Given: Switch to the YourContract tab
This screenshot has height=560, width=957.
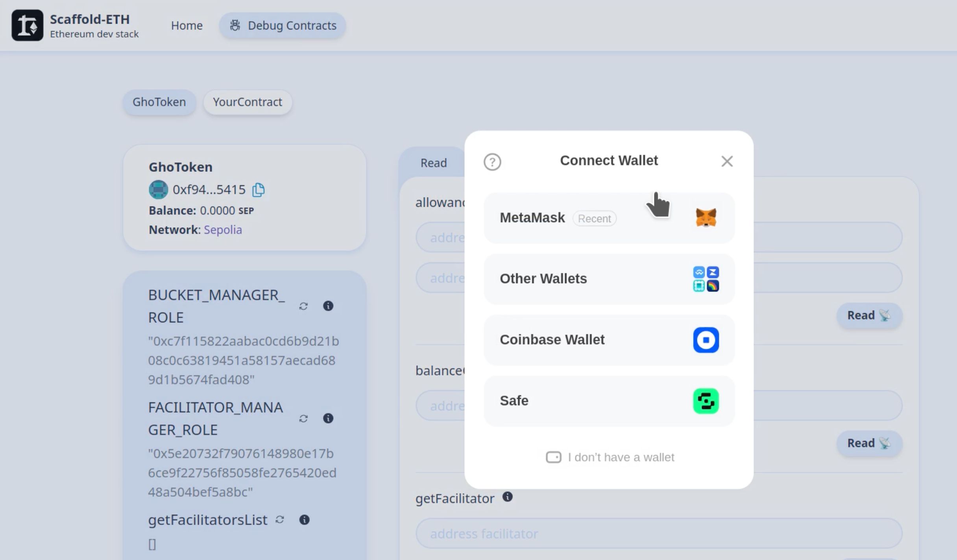Looking at the screenshot, I should point(248,102).
